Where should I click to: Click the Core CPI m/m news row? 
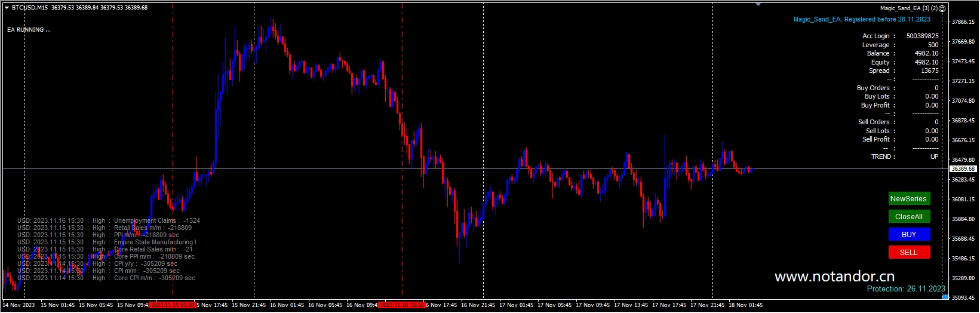106,278
